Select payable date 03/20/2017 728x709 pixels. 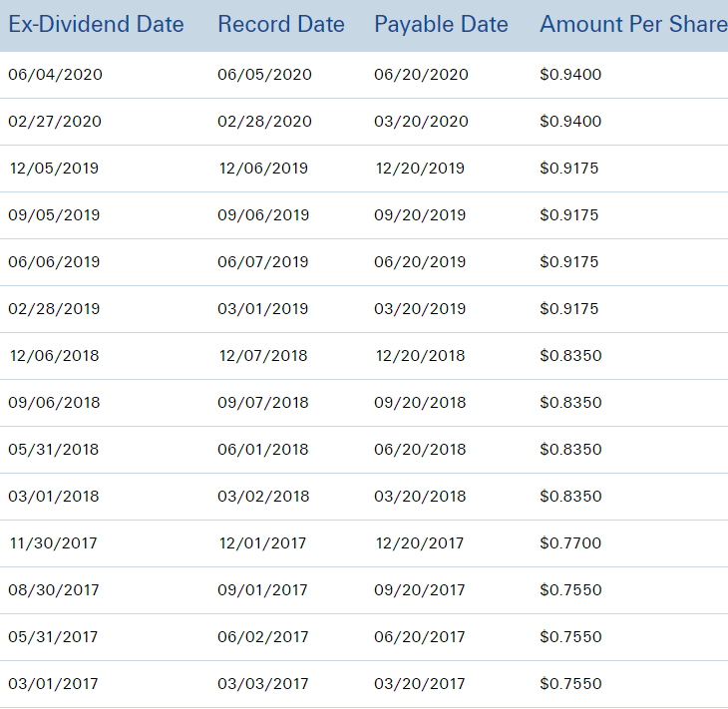coord(420,684)
